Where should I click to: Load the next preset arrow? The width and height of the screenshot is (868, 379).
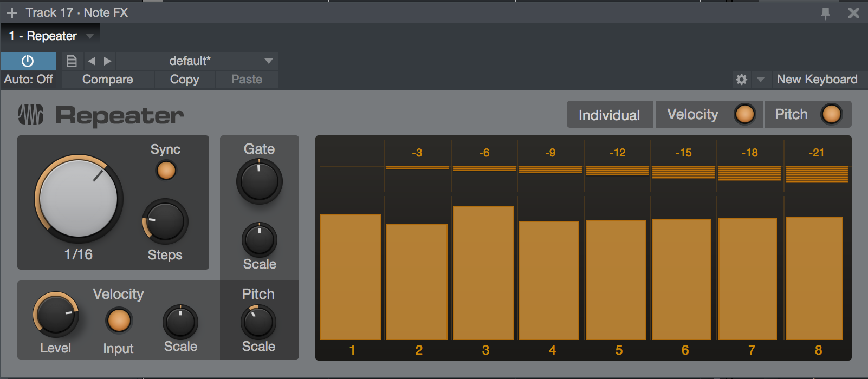tap(107, 61)
